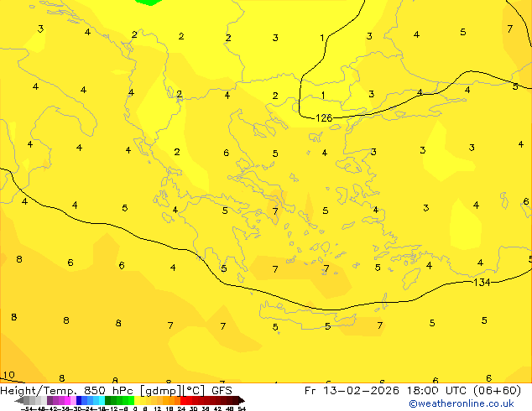
Task: Click the 'Fr 13-02-2026 18:00 UTC' timestamp
Action: tap(387, 391)
